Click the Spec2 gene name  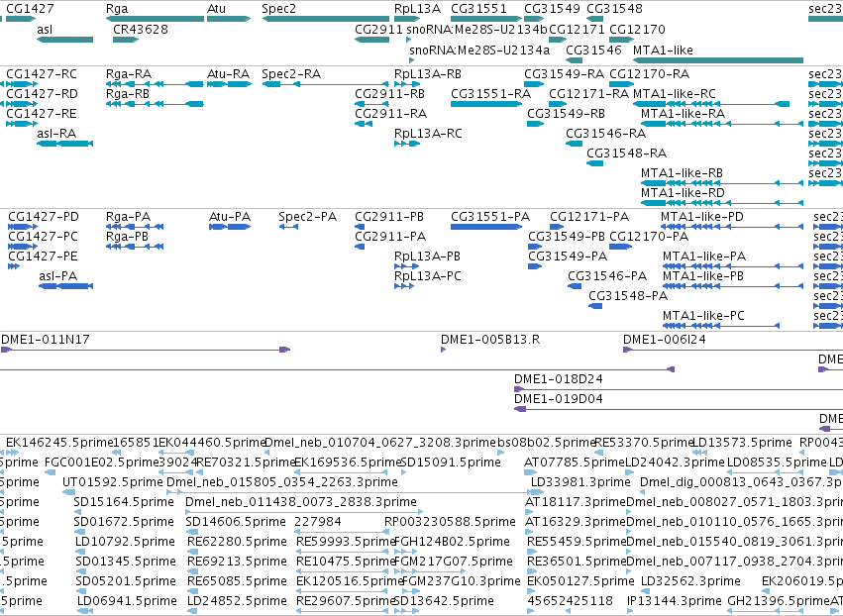[279, 9]
